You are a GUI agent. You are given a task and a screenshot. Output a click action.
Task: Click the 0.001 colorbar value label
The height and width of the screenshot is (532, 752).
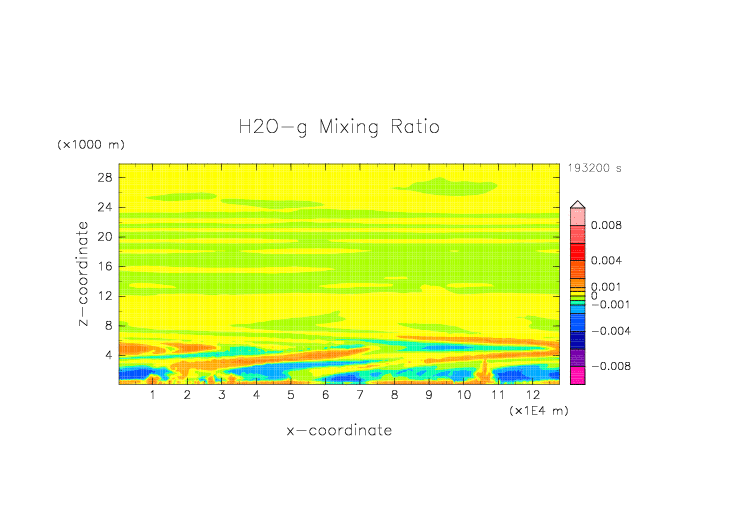coord(606,287)
